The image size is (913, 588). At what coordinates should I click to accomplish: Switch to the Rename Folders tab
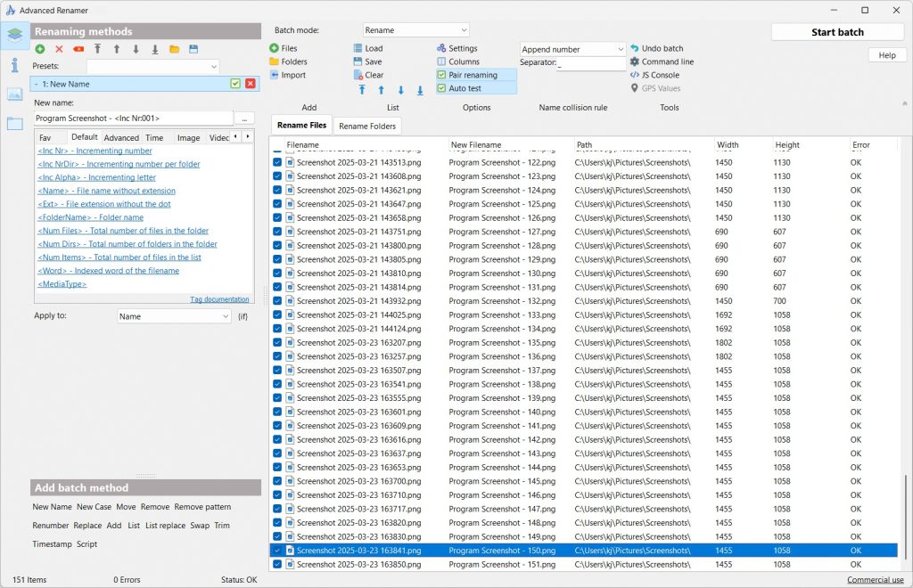pos(367,126)
